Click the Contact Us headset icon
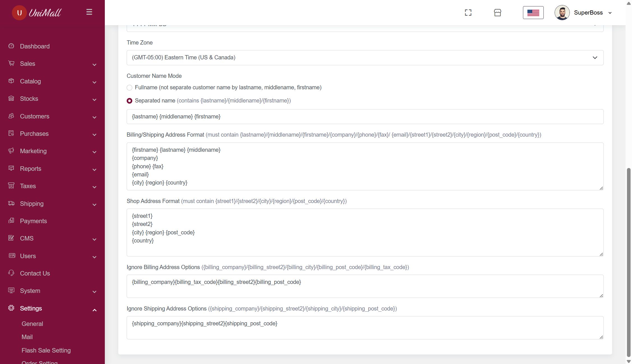Image resolution: width=632 pixels, height=364 pixels. click(x=11, y=273)
